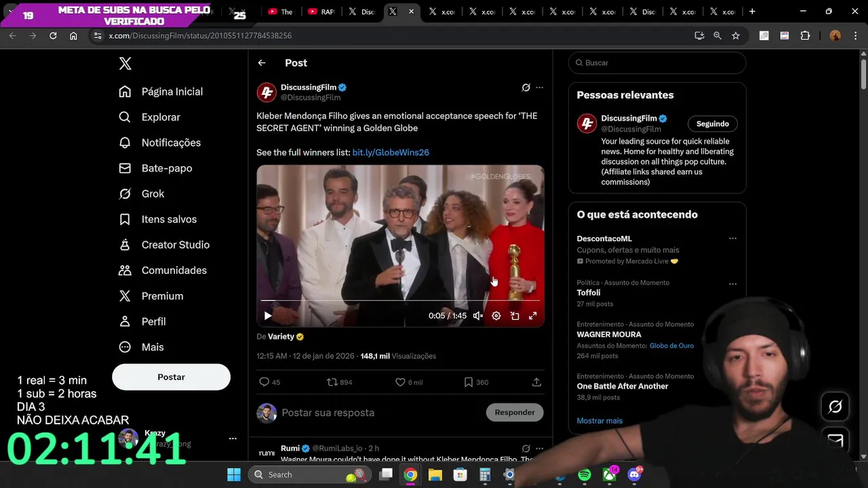
Task: Seek along the video progress bar
Action: point(400,300)
